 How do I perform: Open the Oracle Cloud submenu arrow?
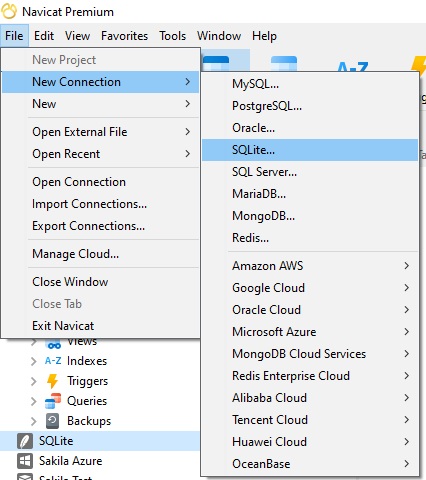click(406, 310)
